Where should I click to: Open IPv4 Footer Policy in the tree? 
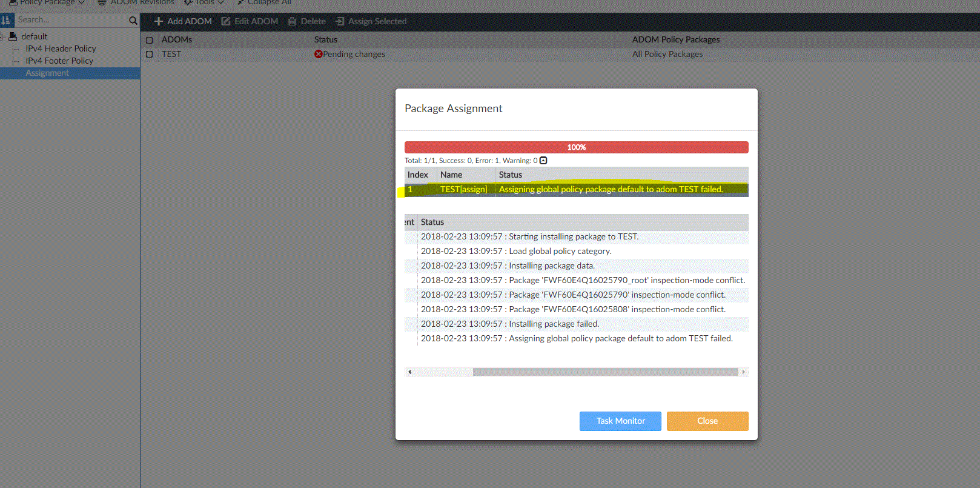(59, 61)
